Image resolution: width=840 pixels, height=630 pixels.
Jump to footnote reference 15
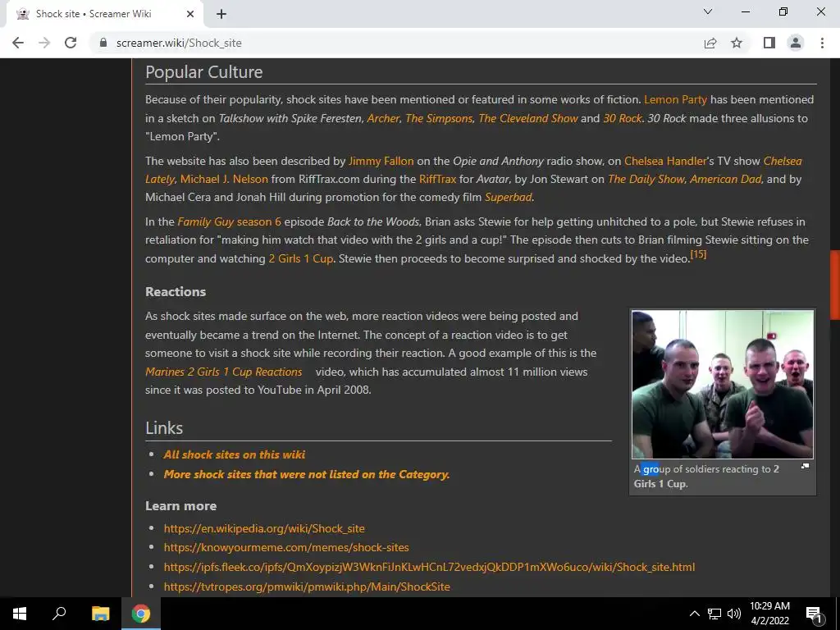[x=698, y=254]
